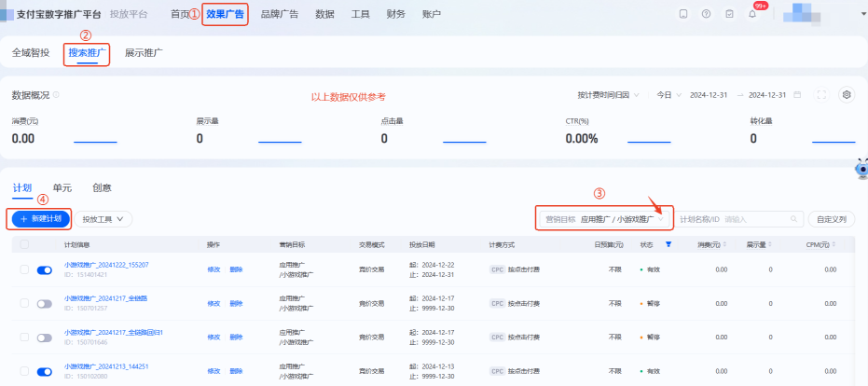Open the 效果广告 menu

[x=225, y=14]
